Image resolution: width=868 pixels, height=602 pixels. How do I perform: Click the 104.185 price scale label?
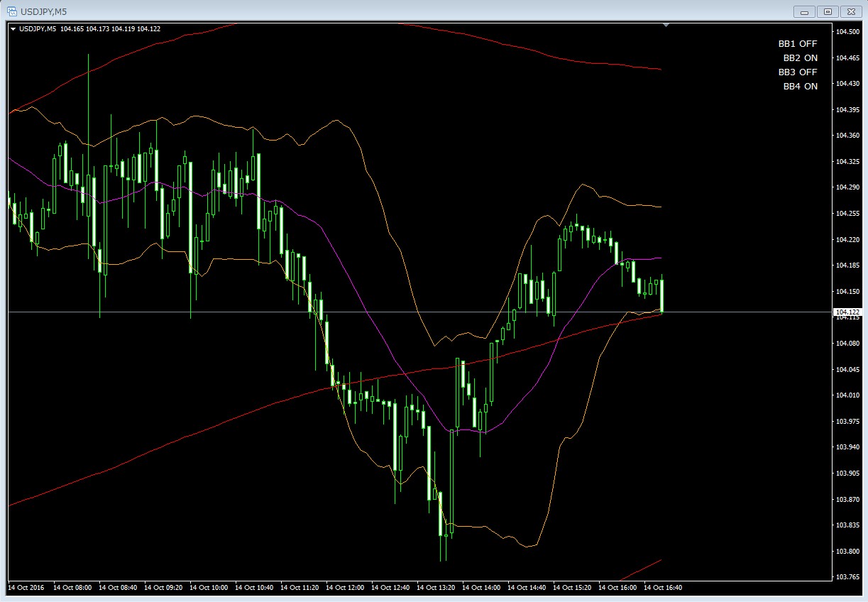847,266
